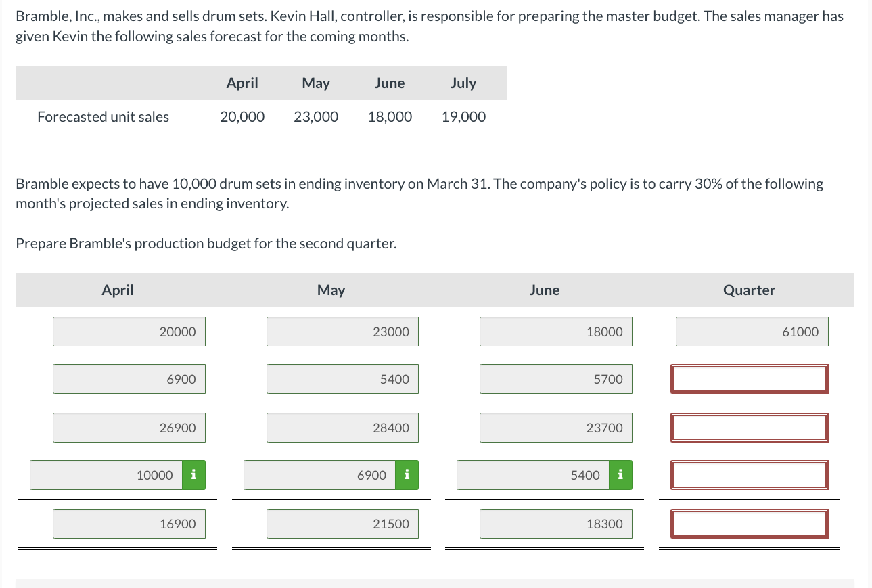Click May beginning inventory field showing 6900
872x588 pixels.
tap(321, 475)
